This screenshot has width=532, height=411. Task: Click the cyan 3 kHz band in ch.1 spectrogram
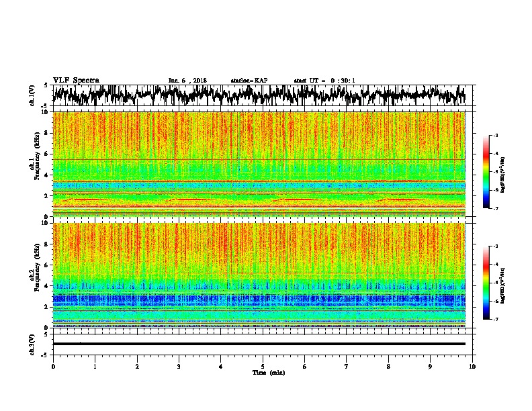coord(259,185)
